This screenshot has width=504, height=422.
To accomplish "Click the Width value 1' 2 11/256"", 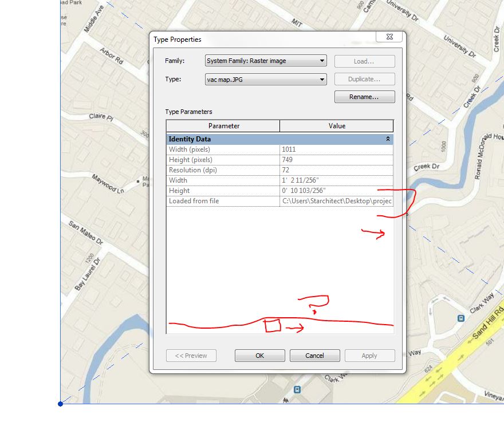I will click(x=337, y=180).
